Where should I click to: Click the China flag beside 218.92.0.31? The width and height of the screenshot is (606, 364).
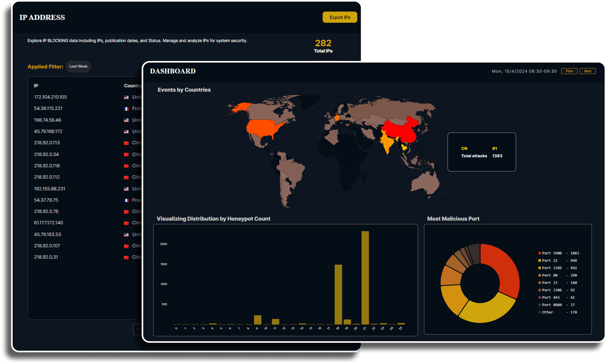(126, 257)
